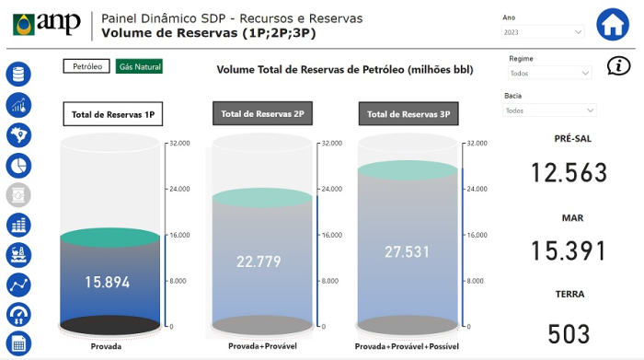Open the stacked bar chart sidebar icon
Image resolution: width=644 pixels, height=360 pixels.
pyautogui.click(x=18, y=225)
